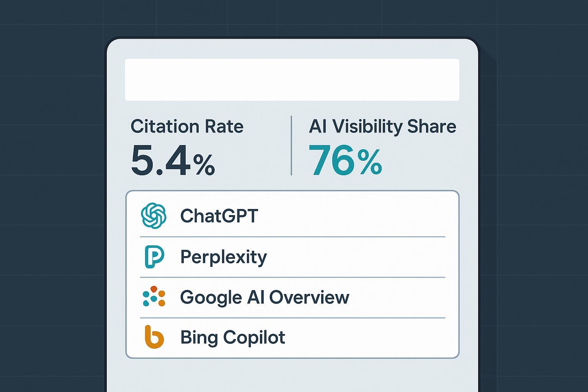Click the orange Bing Copilot icon
588x392 pixels.
tap(154, 337)
